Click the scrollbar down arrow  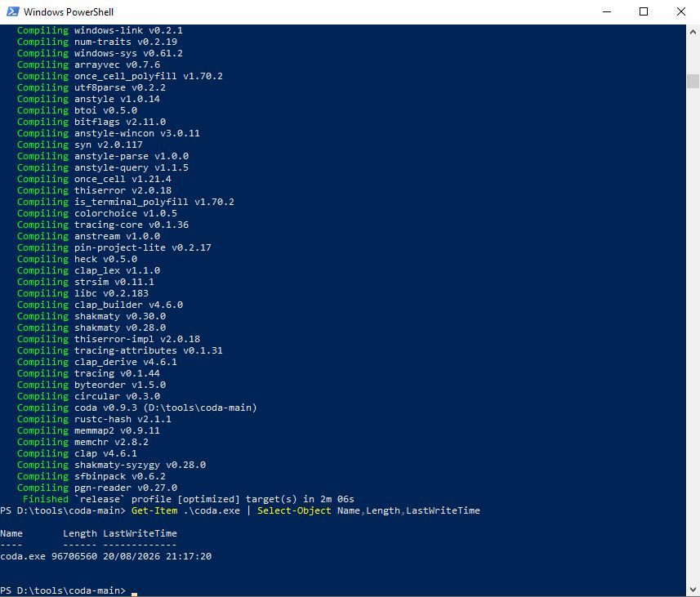[693, 590]
